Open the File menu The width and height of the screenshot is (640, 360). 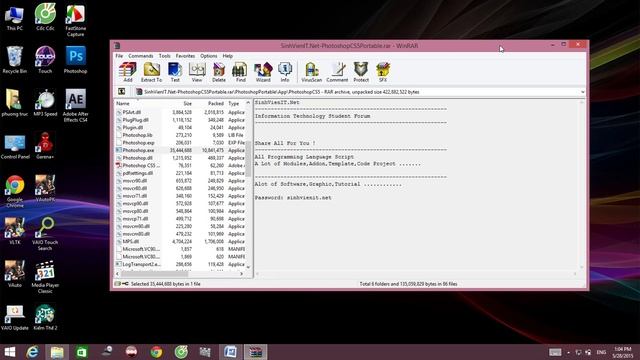pos(119,56)
